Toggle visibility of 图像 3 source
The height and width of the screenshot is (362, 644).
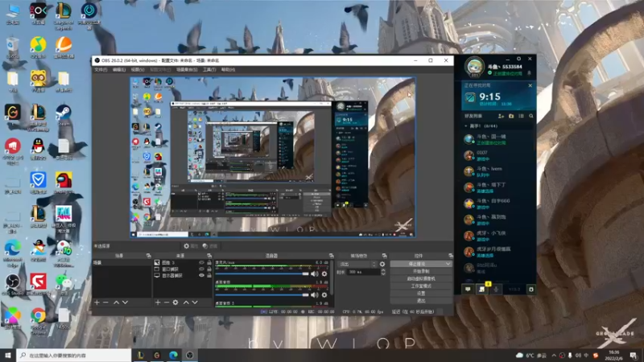[201, 263]
